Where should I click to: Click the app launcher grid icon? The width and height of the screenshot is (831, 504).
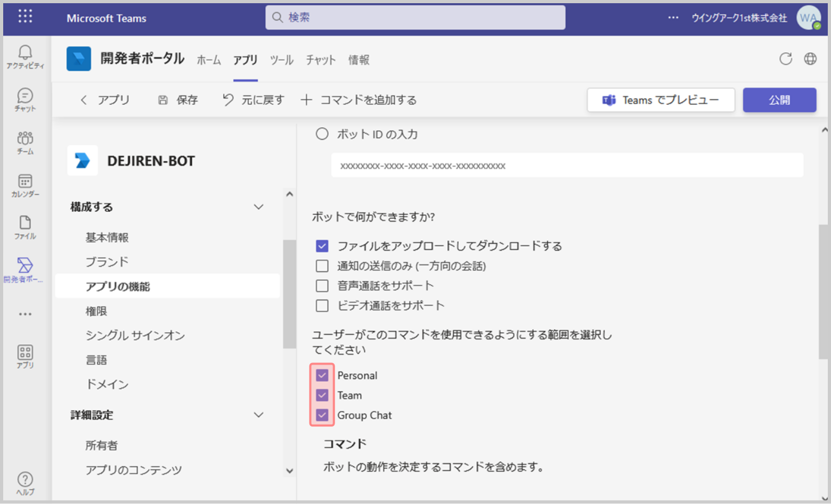pos(25,16)
